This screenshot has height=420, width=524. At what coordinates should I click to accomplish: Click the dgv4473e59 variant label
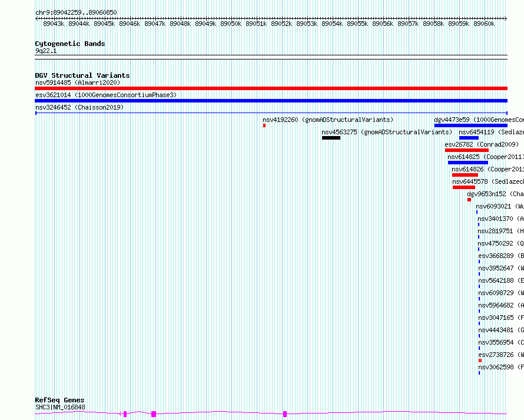479,120
